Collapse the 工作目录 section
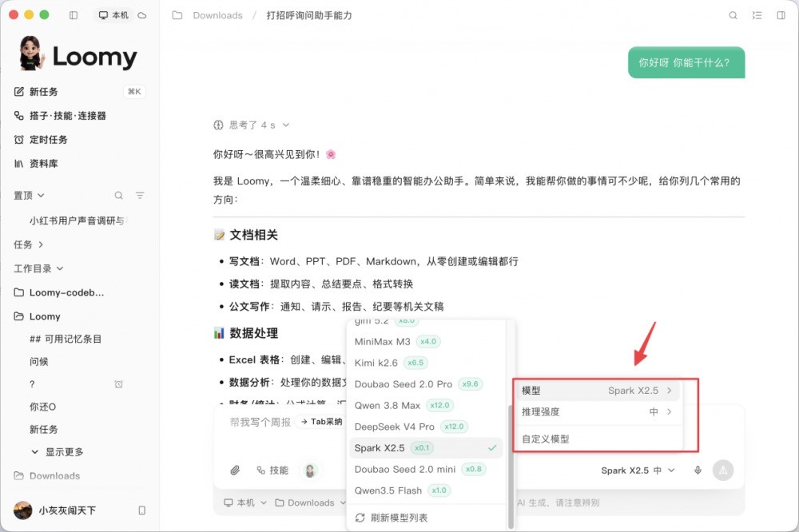The width and height of the screenshot is (799, 532). pyautogui.click(x=38, y=268)
